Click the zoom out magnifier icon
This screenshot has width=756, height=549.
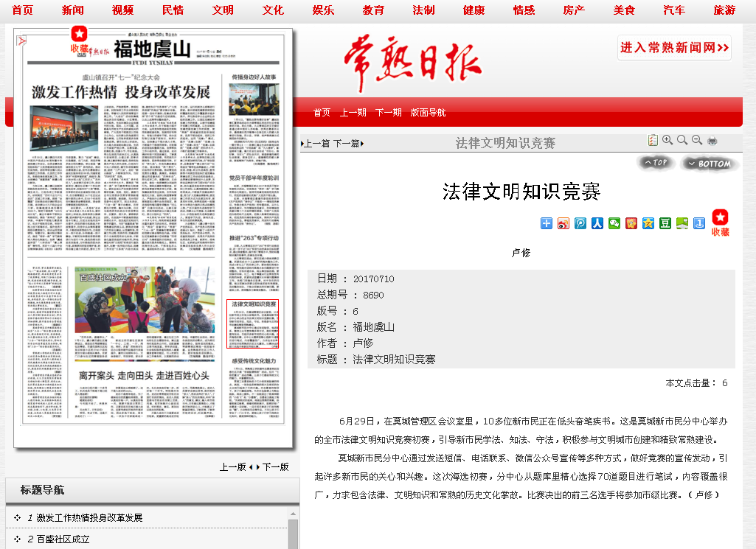tap(697, 140)
